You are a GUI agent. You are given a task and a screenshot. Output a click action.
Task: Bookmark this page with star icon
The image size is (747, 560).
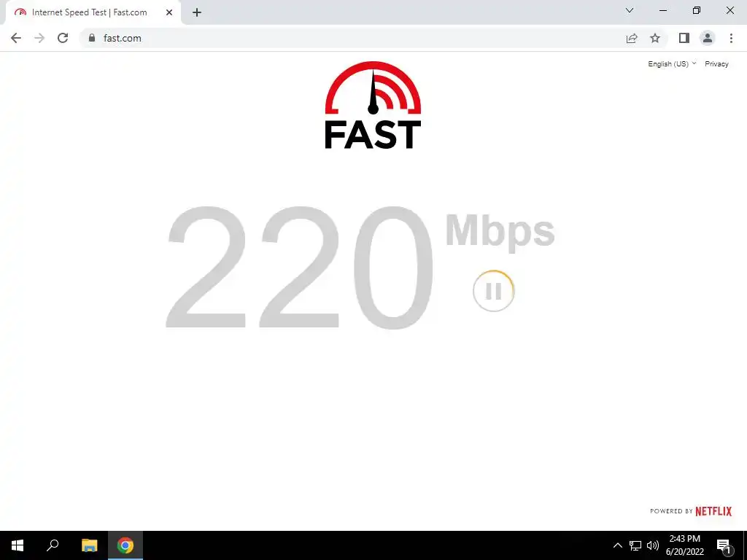click(x=655, y=38)
